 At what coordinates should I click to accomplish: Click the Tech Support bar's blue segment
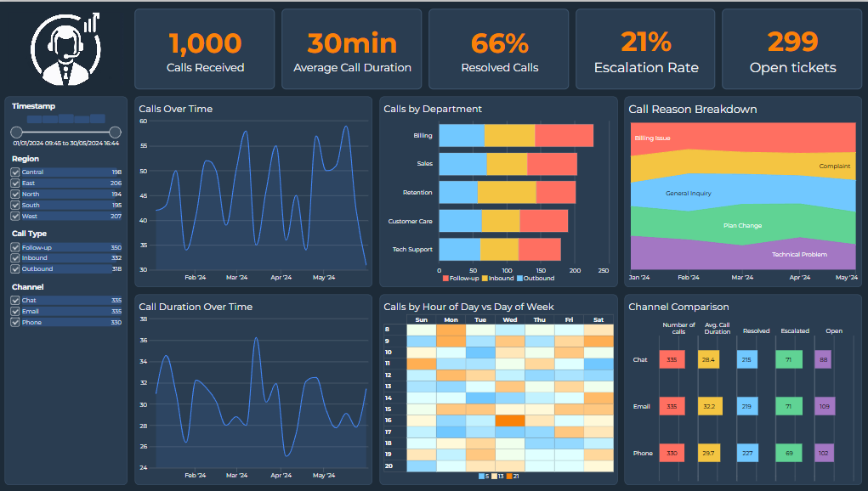pyautogui.click(x=459, y=250)
